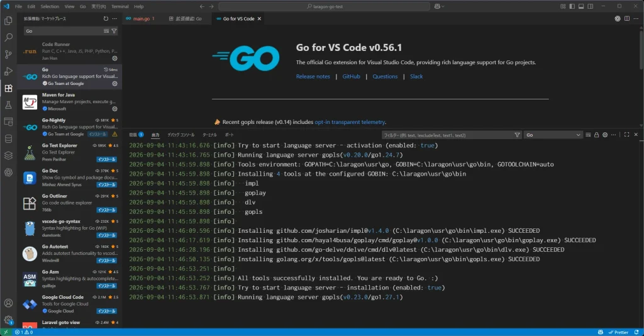The width and height of the screenshot is (644, 336).
Task: Open the Manage gear in activity bar
Action: coord(8,320)
